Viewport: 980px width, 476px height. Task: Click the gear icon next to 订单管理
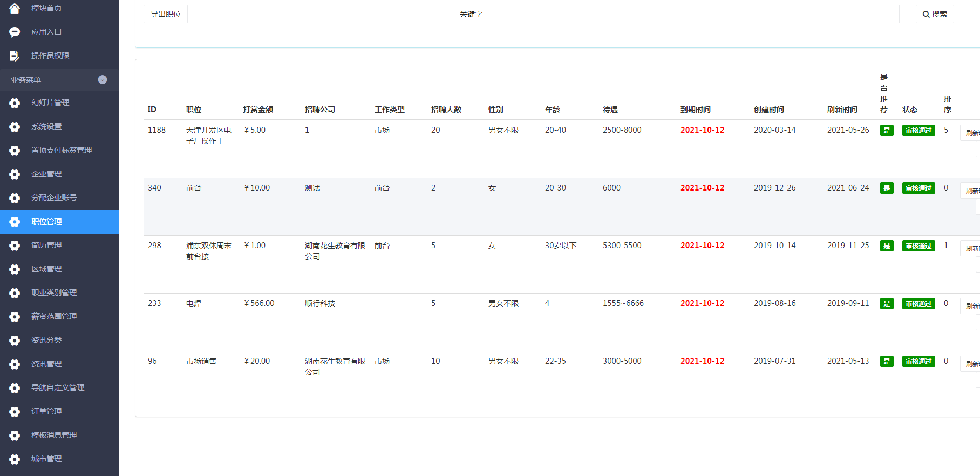[x=15, y=412]
